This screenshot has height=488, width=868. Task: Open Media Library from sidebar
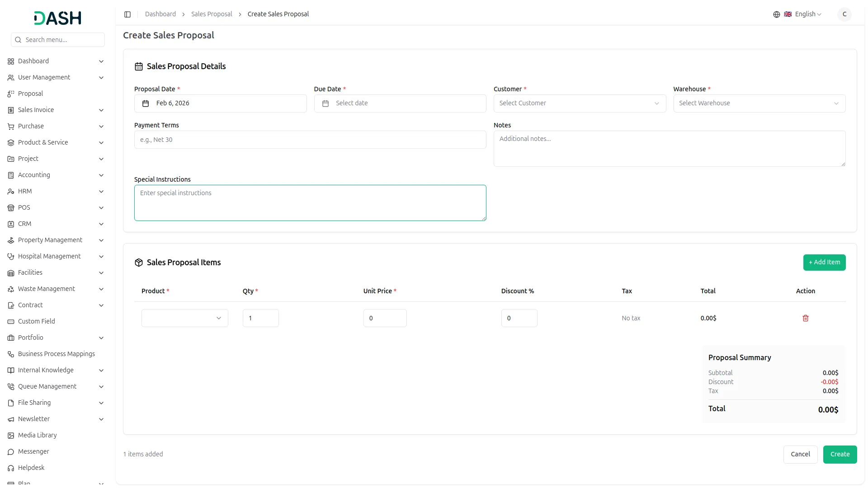pos(37,435)
